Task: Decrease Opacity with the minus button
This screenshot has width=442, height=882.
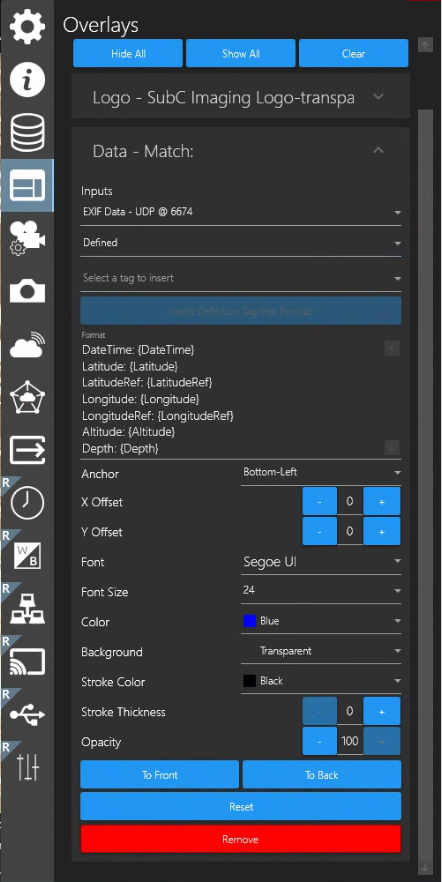Action: (x=319, y=741)
